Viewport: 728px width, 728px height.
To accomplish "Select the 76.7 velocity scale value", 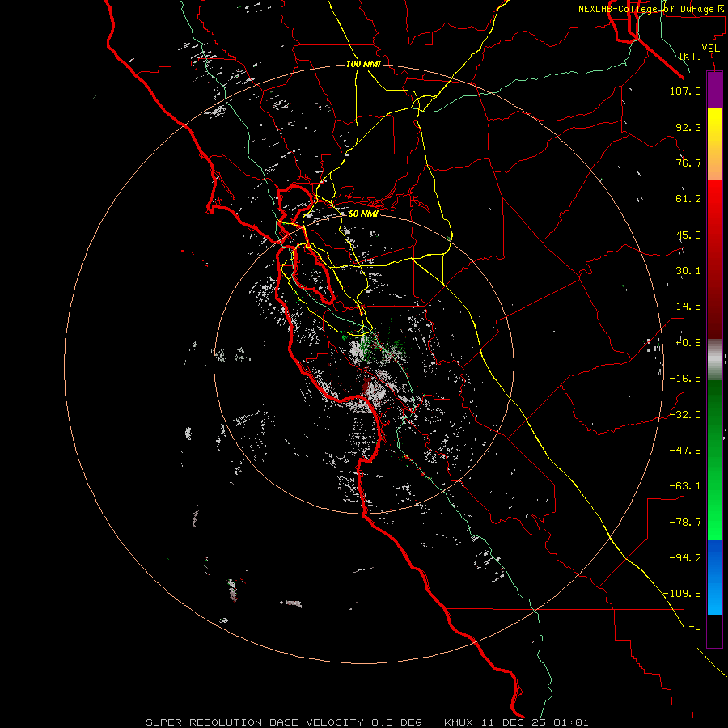I will point(688,163).
